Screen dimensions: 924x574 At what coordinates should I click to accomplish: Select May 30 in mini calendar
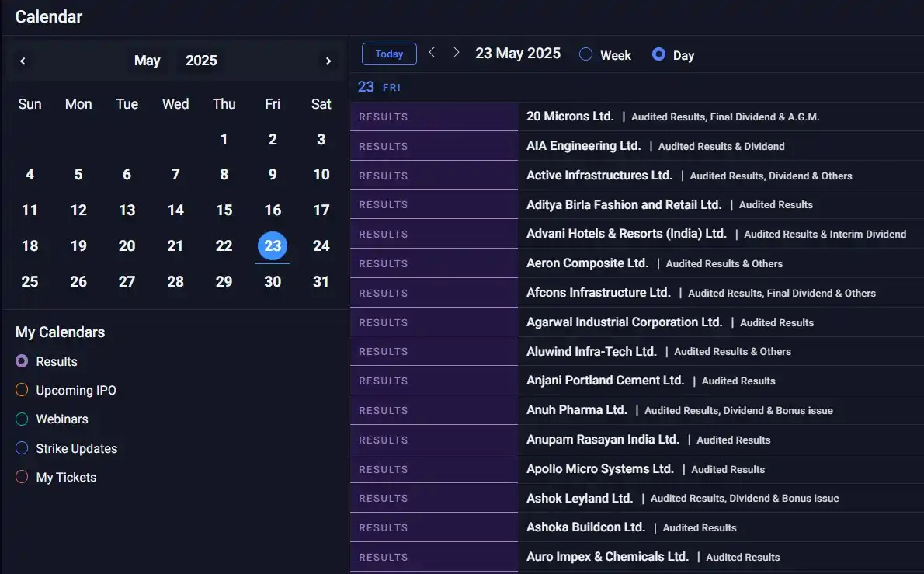273,282
